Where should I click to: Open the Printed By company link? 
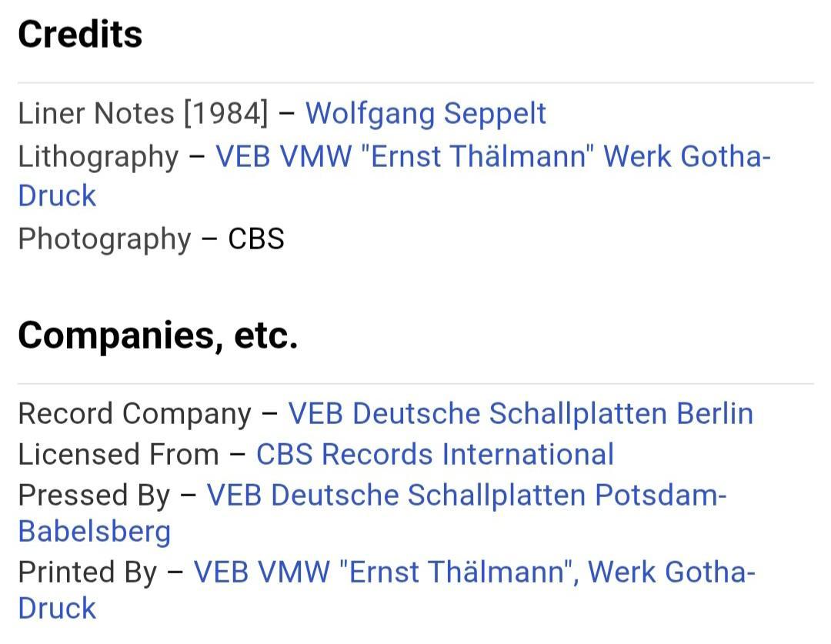[474, 572]
